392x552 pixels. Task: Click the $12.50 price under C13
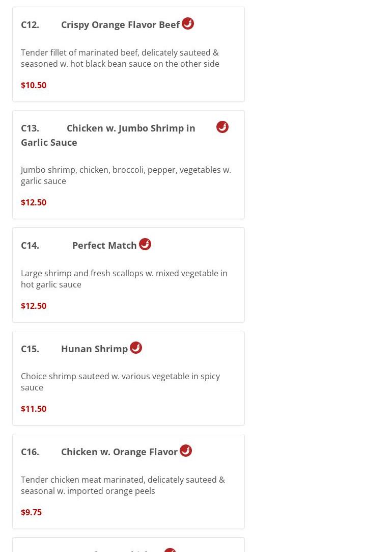(34, 202)
